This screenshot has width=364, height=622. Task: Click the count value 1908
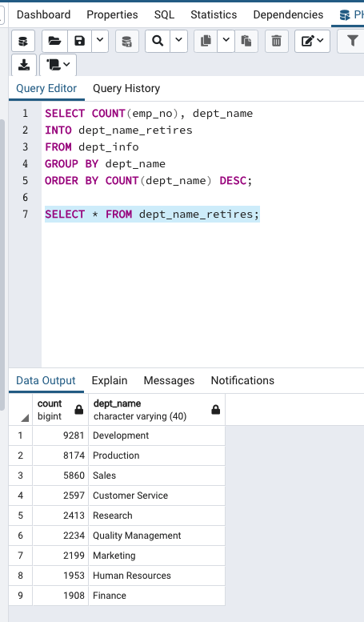click(60, 596)
